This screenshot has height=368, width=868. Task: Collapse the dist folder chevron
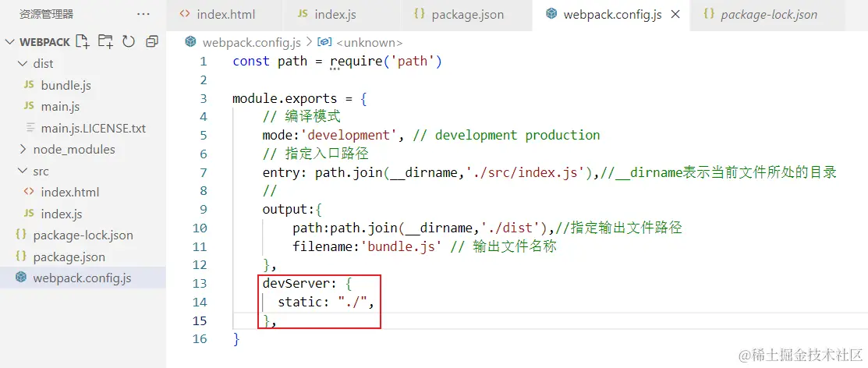23,64
